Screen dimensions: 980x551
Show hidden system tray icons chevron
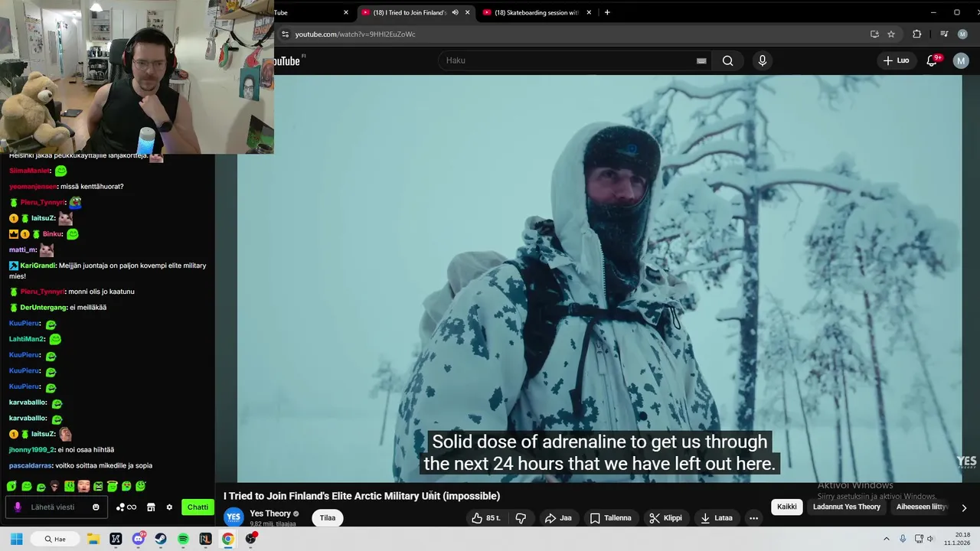click(x=887, y=539)
